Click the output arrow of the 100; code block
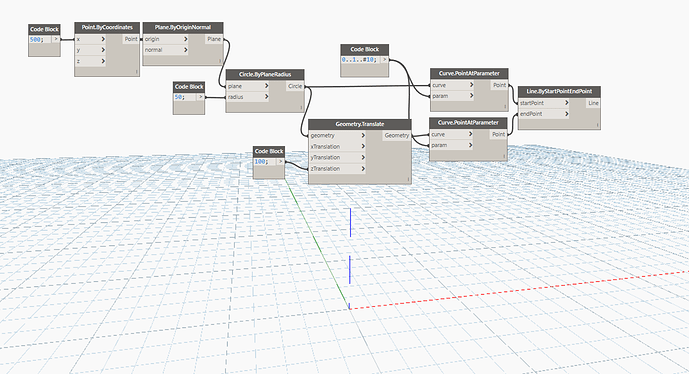Image resolution: width=689 pixels, height=374 pixels. point(280,162)
